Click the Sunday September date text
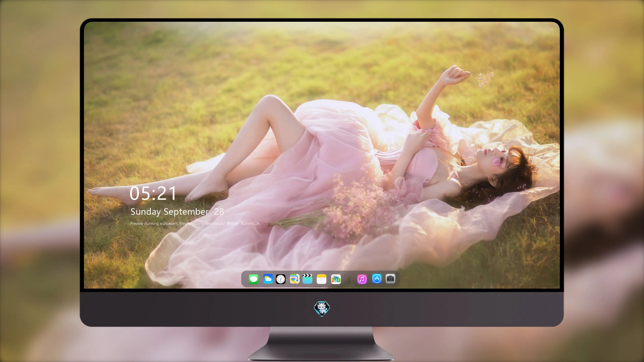 [170, 212]
